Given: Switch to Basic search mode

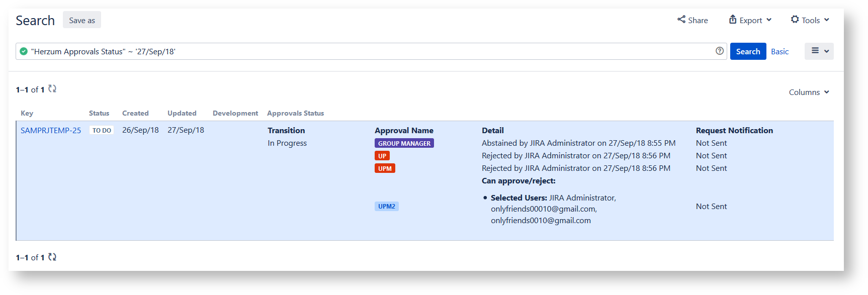Looking at the screenshot, I should pyautogui.click(x=779, y=51).
